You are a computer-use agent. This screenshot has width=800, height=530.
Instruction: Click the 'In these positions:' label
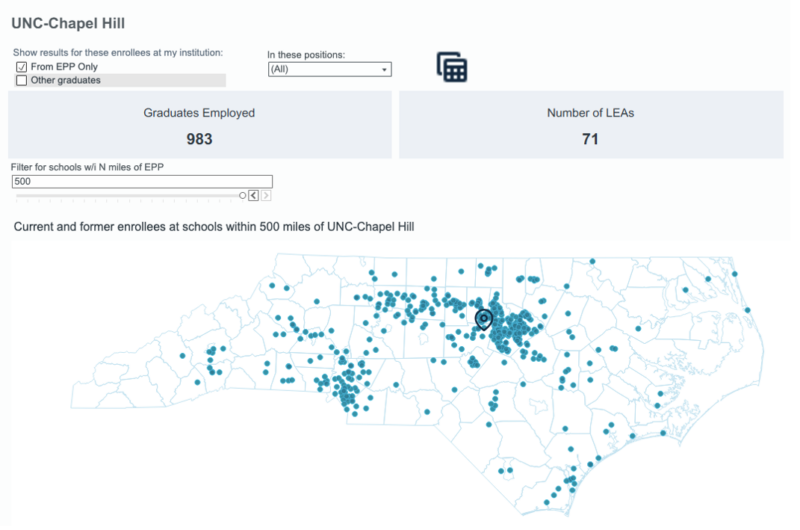[306, 55]
